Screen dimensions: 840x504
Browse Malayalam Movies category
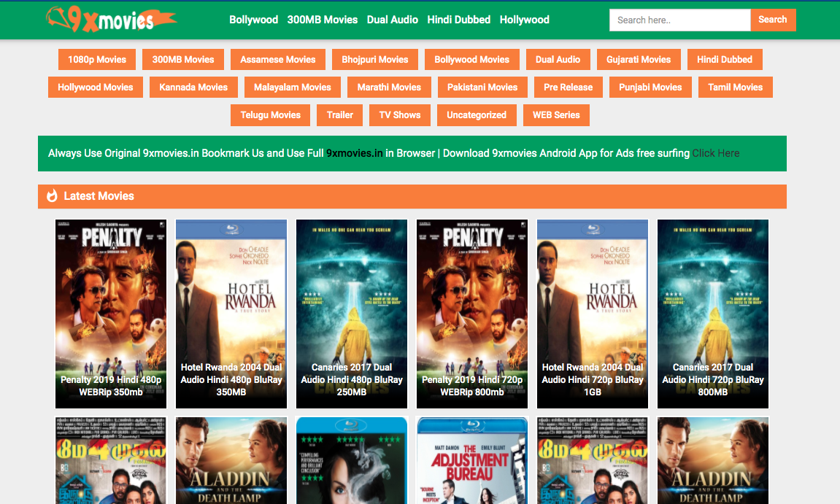(293, 88)
